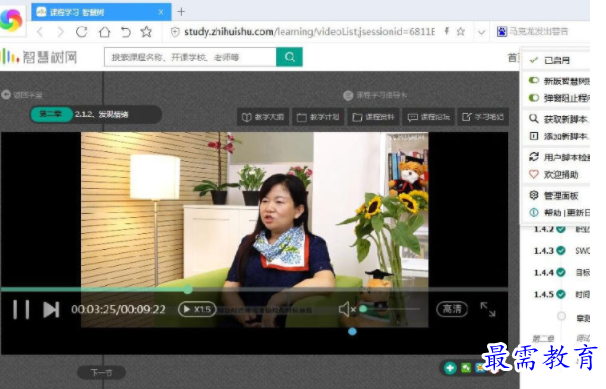Toggle the 弹窗阻止程序 script switch
The width and height of the screenshot is (606, 389).
(x=534, y=98)
